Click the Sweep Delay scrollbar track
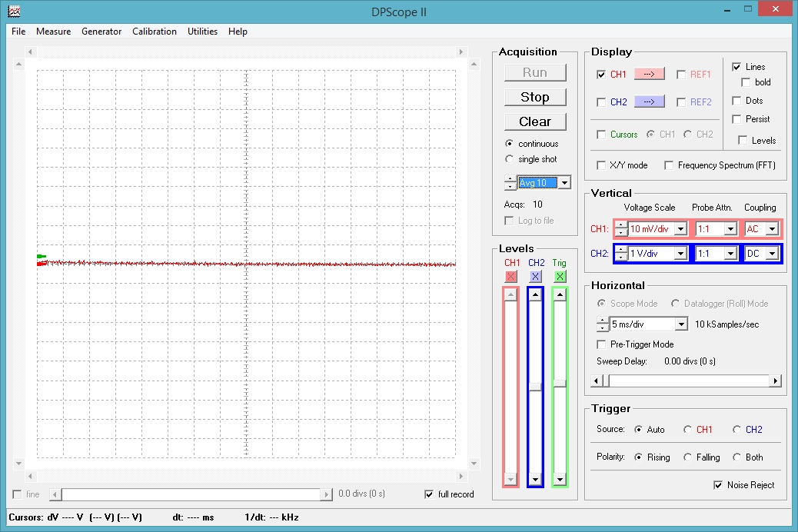 pyautogui.click(x=690, y=381)
